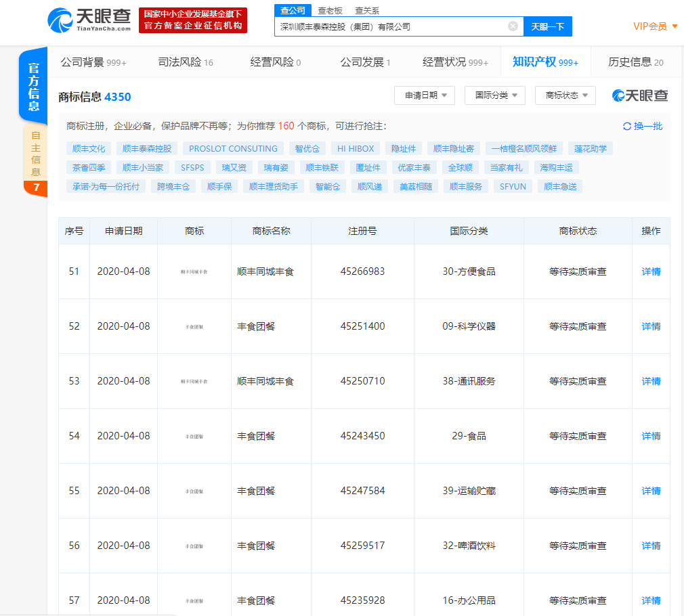Switch to the 司法风险 tab

pos(185,62)
